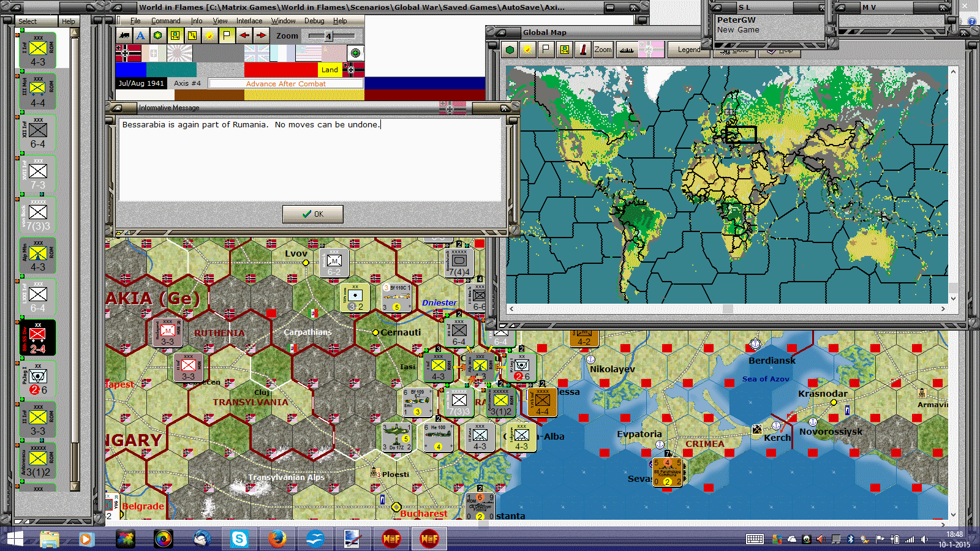Click the units panel scrollbar down arrow
Image resolution: width=980 pixels, height=551 pixels.
tap(75, 487)
